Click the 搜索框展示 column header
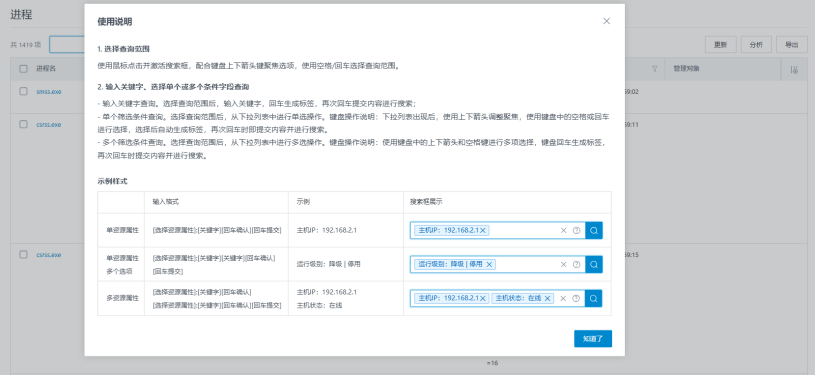 click(x=426, y=202)
